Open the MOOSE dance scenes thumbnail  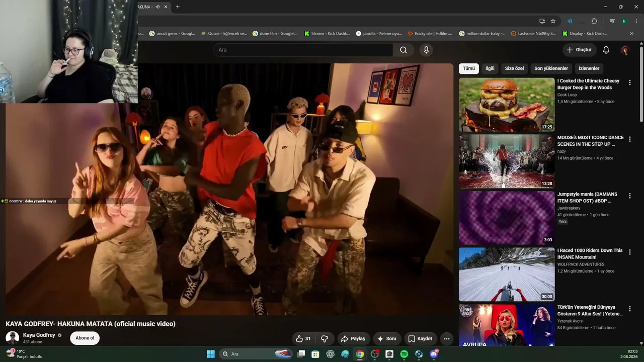(507, 161)
